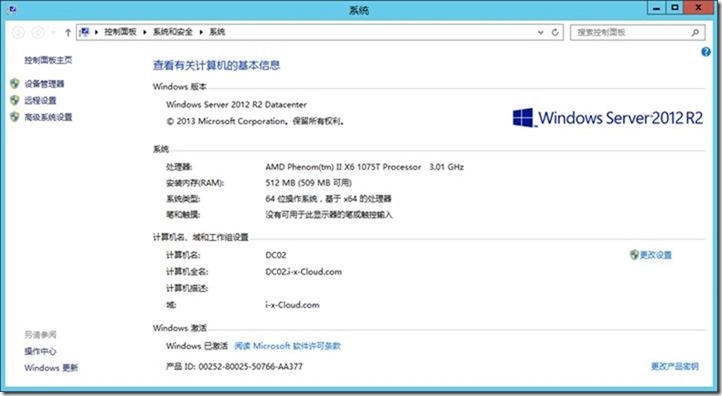Screen dimensions: 722x396
Task: Open 控制面板主页 link
Action: (48, 60)
